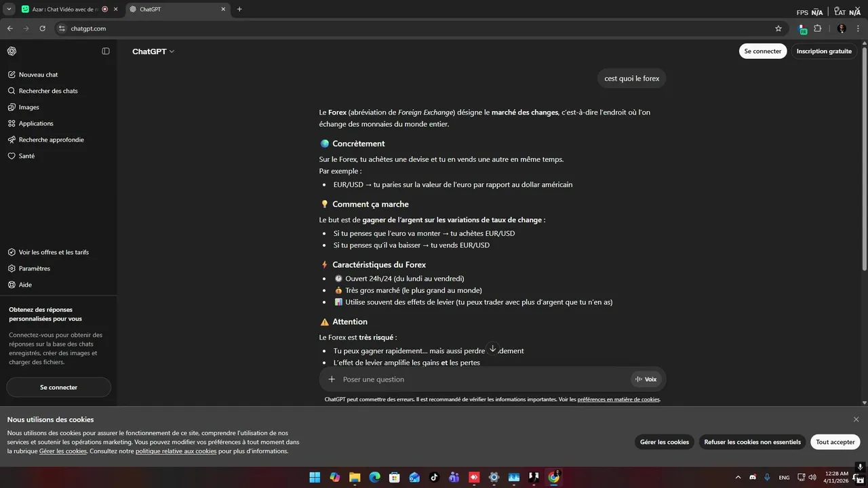This screenshot has width=868, height=488.
Task: Start voice mode with Voix button
Action: coord(646,380)
